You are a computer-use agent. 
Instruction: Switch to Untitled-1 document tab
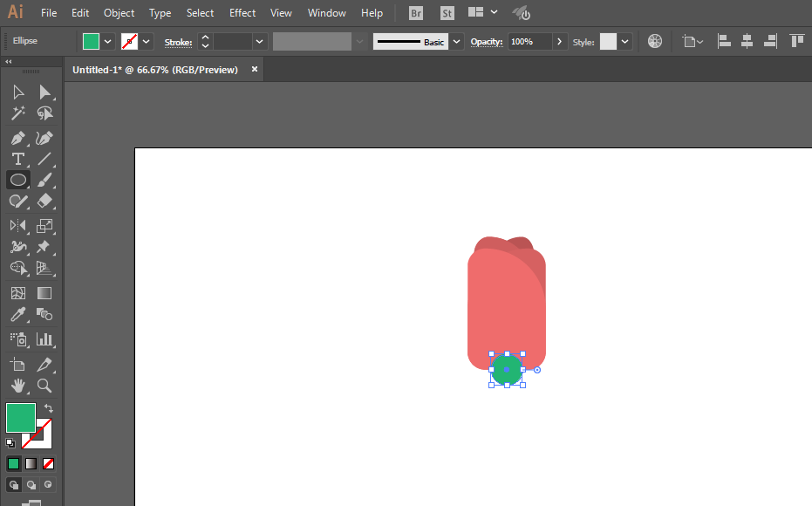click(155, 70)
